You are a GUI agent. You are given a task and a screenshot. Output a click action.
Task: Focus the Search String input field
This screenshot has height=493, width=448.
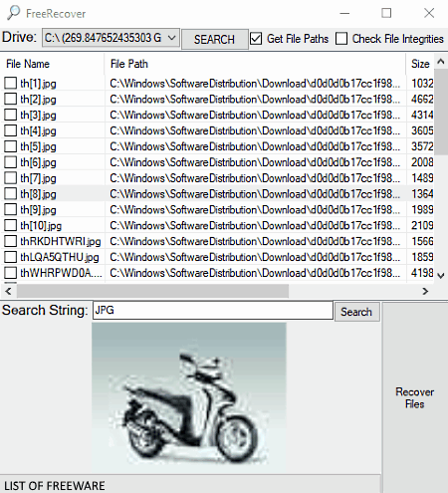[x=213, y=311]
